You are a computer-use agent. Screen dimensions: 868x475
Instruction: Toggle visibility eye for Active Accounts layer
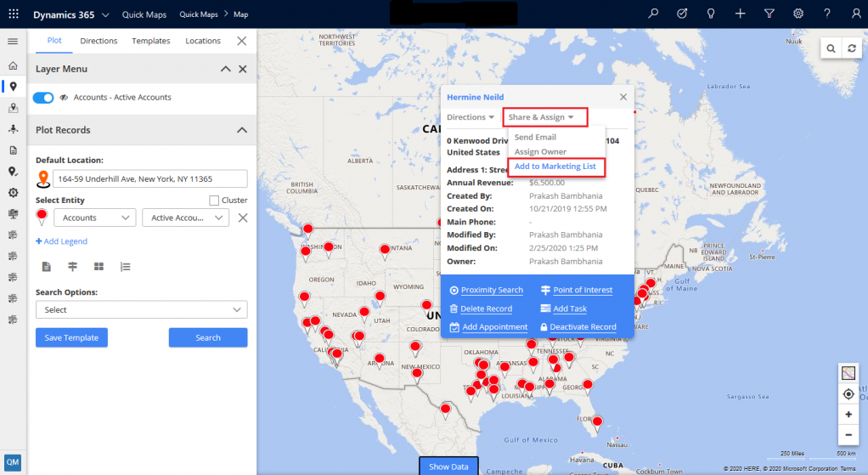[65, 98]
